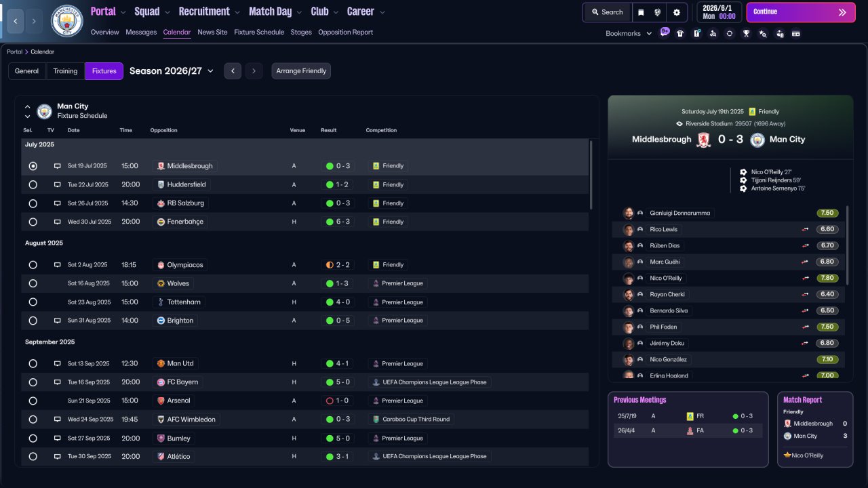Click the Carabao Cup competition icon
868x488 pixels.
point(376,420)
